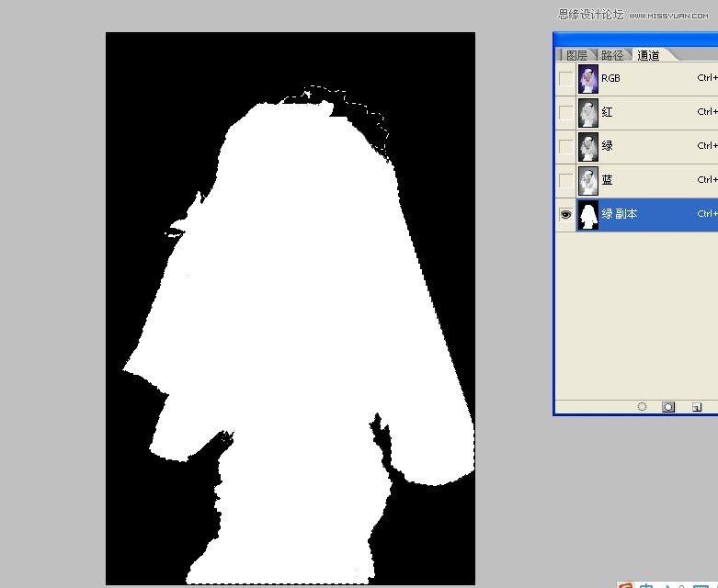
Task: Toggle visibility of the 蓝 channel
Action: 566,180
